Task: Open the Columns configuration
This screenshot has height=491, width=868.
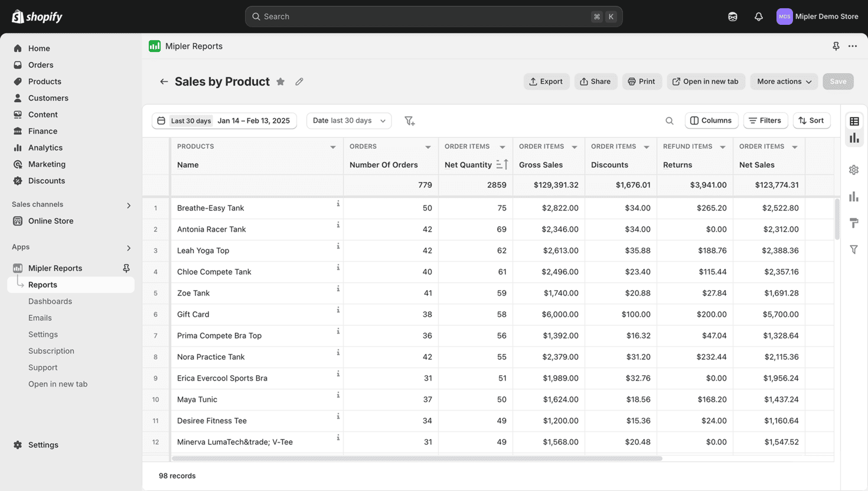Action: pyautogui.click(x=711, y=120)
